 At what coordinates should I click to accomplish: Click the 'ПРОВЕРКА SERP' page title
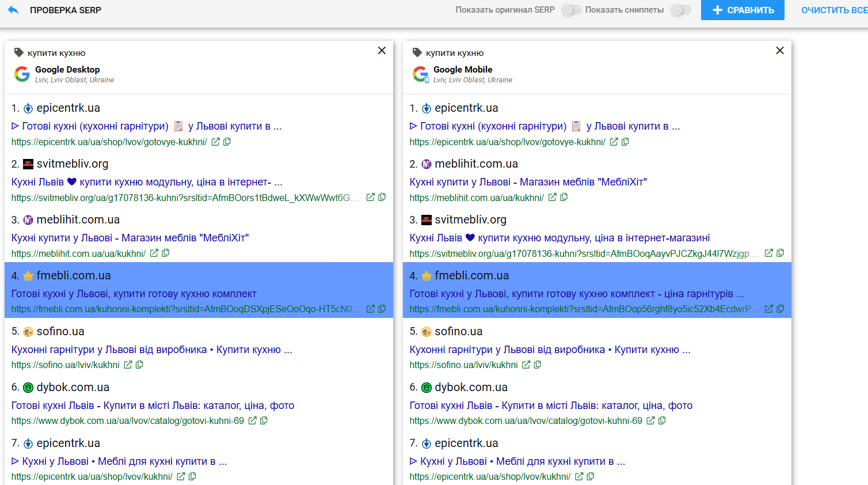[66, 10]
